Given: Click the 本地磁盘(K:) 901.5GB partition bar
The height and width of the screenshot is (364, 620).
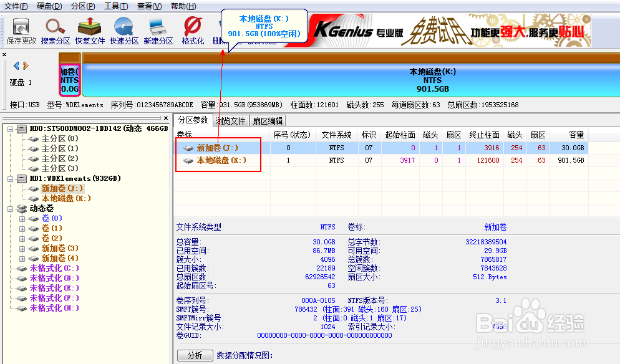Looking at the screenshot, I should [x=351, y=80].
